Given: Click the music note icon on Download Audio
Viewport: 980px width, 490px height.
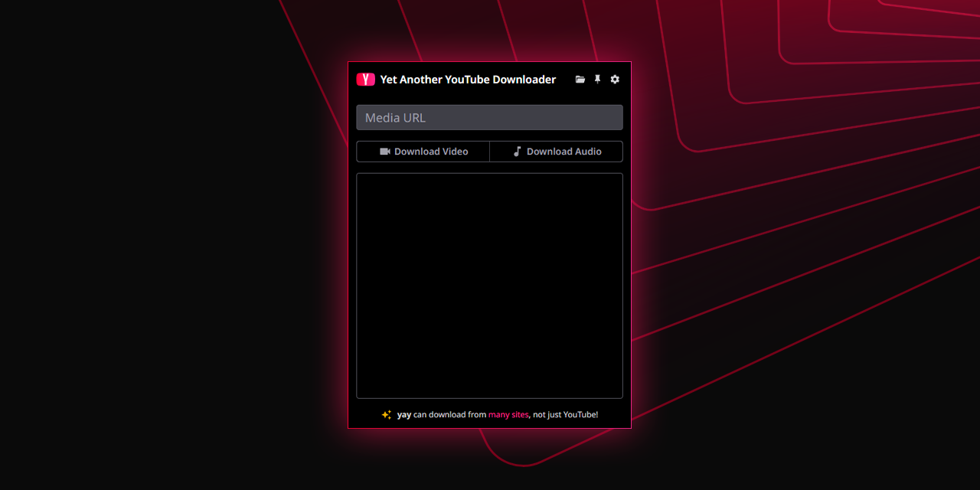Looking at the screenshot, I should 517,151.
